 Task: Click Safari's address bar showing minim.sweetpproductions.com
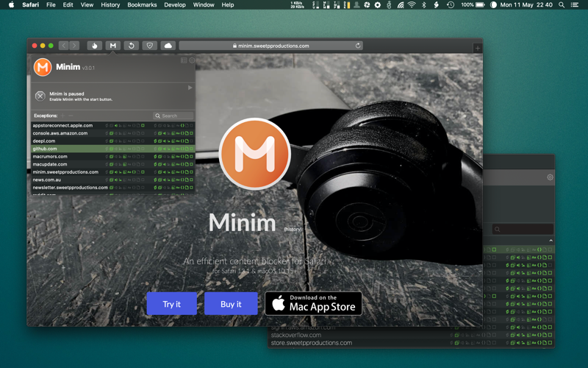point(270,46)
